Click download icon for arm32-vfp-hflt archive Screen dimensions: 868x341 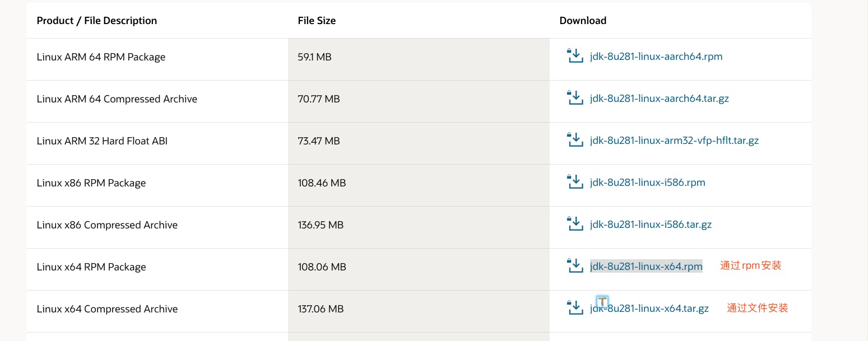(575, 140)
